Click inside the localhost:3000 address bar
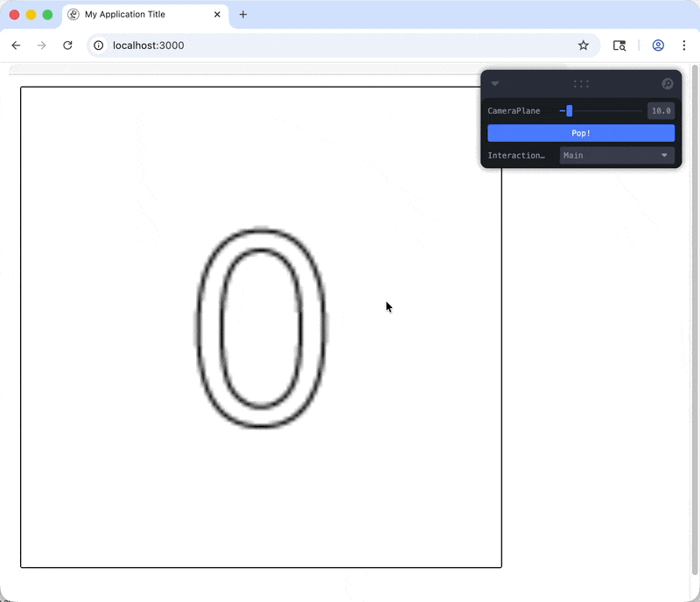 coord(262,45)
